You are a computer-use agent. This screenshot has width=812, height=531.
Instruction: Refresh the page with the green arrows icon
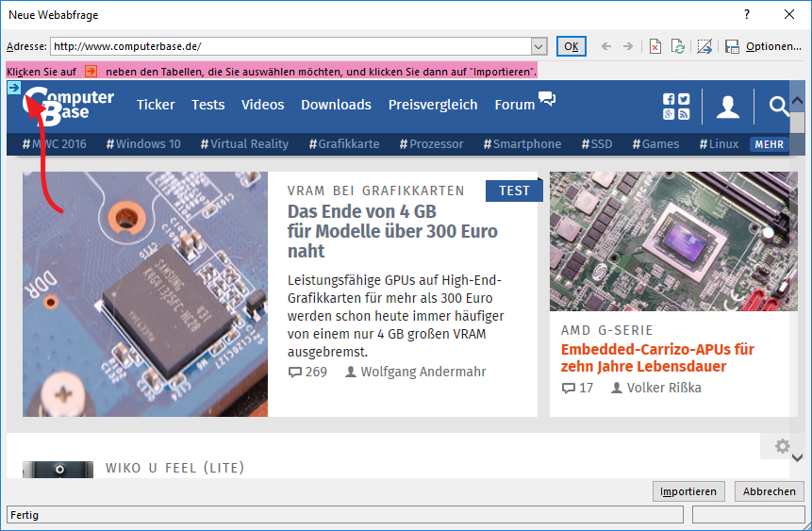678,46
